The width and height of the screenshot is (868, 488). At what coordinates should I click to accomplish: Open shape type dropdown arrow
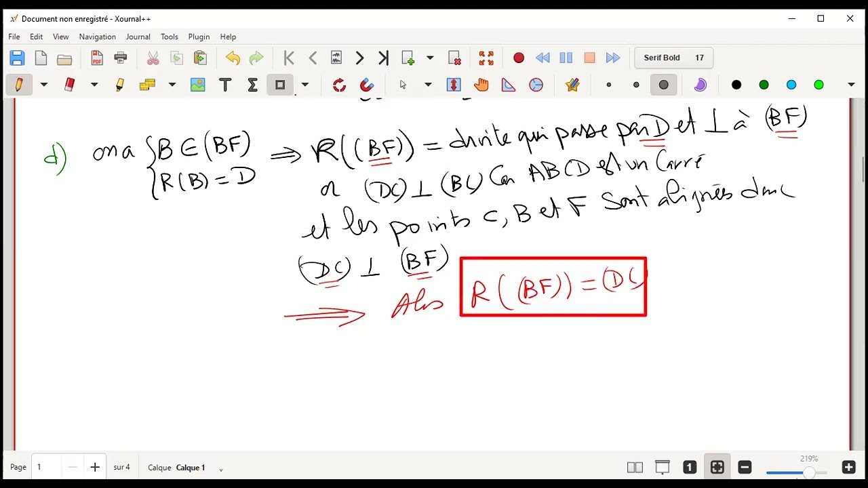(305, 85)
